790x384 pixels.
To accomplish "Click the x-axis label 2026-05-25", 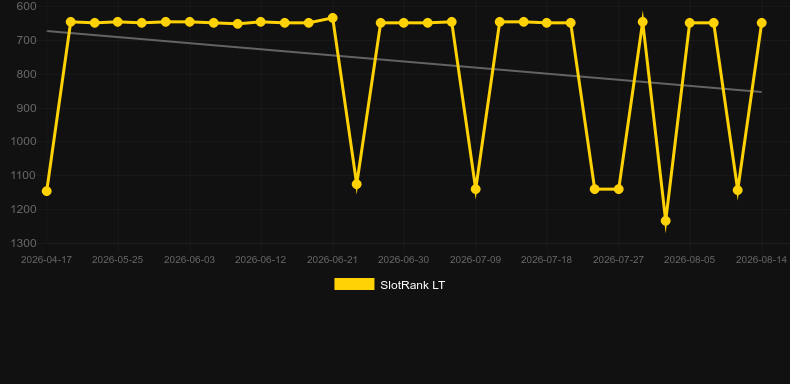I will 117,260.
